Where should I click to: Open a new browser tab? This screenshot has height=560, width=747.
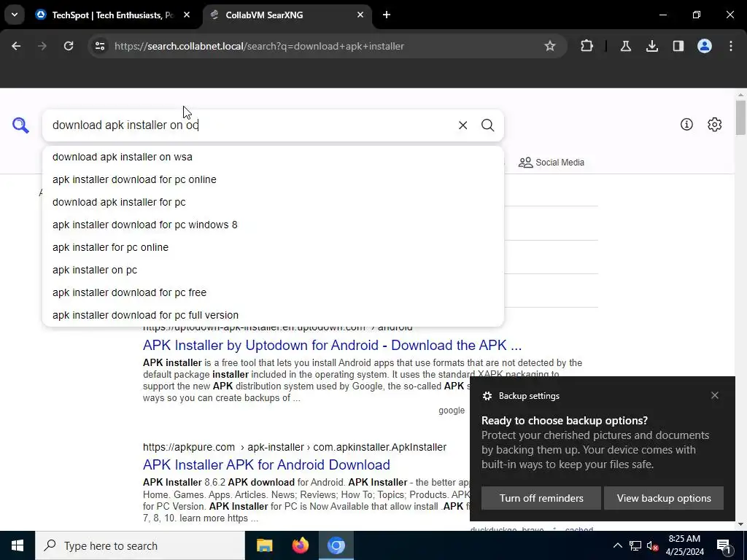387,15
